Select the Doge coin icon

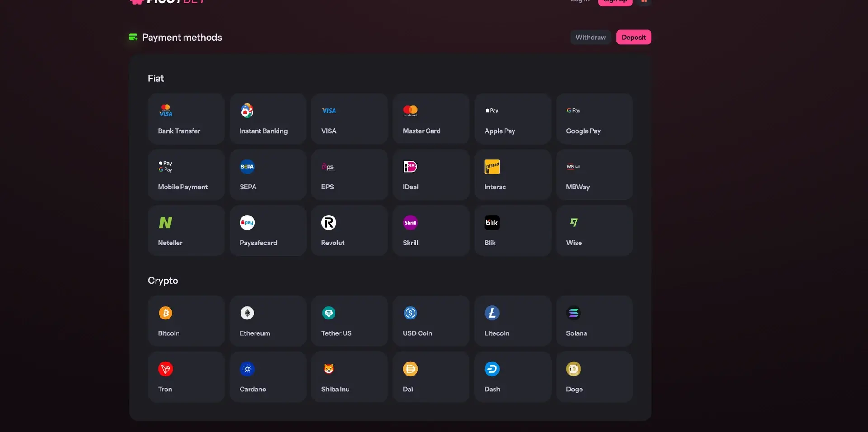point(574,369)
